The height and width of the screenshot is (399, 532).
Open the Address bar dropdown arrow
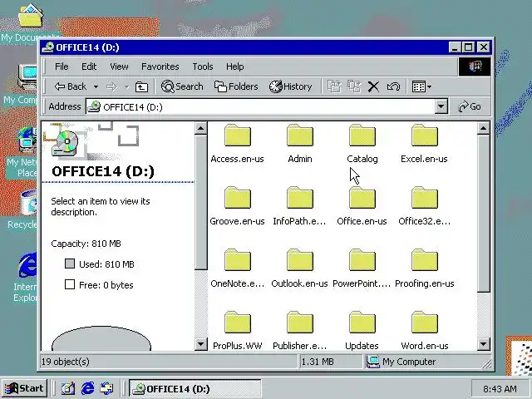click(441, 107)
